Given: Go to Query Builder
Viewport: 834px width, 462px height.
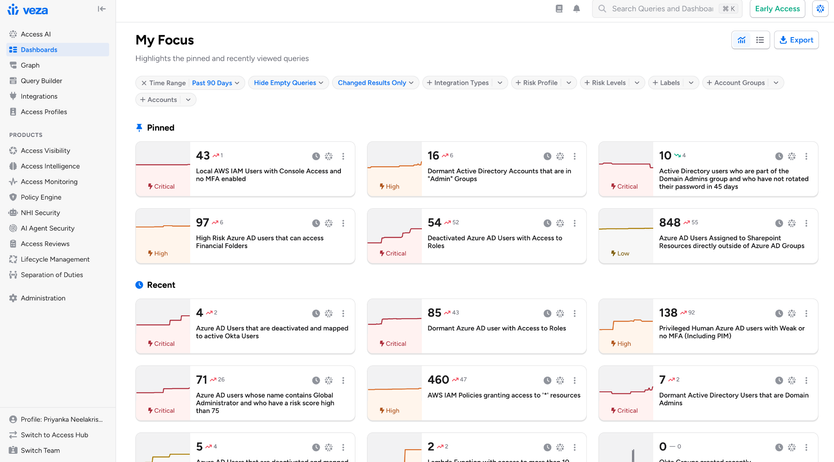Looking at the screenshot, I should 57,81.
